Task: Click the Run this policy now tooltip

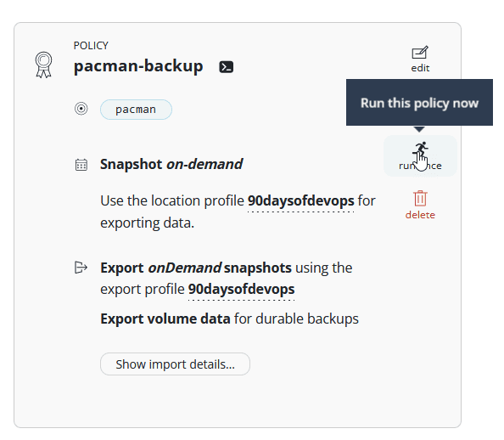Action: 419,103
